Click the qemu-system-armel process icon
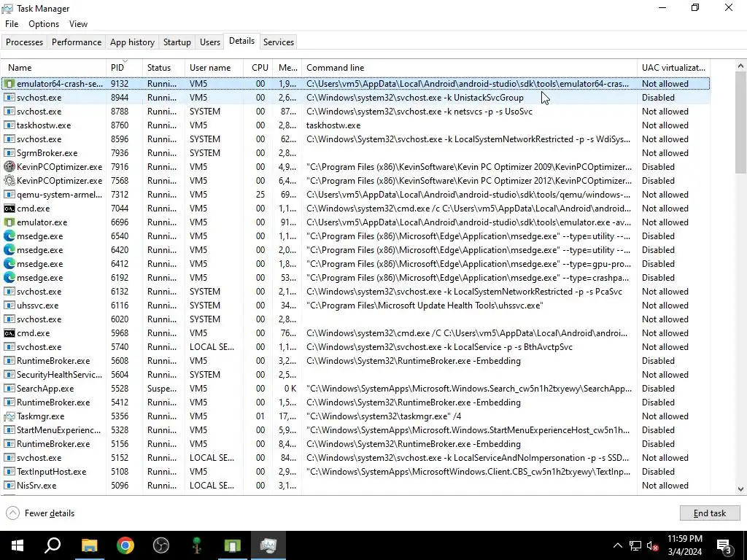Viewport: 747px width, 560px height. (x=9, y=194)
